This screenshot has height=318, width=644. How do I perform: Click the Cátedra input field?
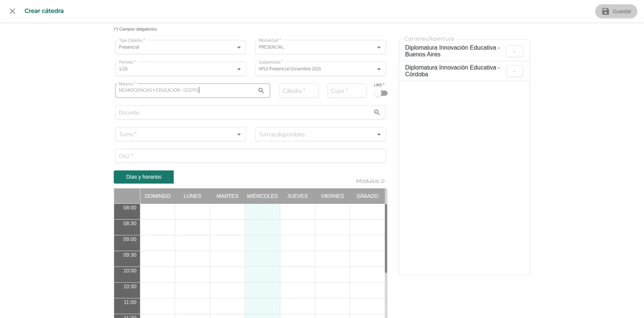tap(298, 91)
